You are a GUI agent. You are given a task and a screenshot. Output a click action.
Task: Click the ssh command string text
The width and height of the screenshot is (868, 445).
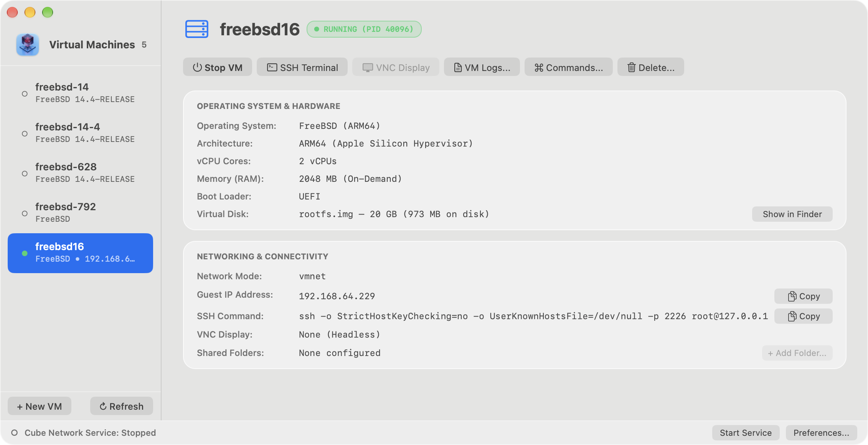coord(533,316)
